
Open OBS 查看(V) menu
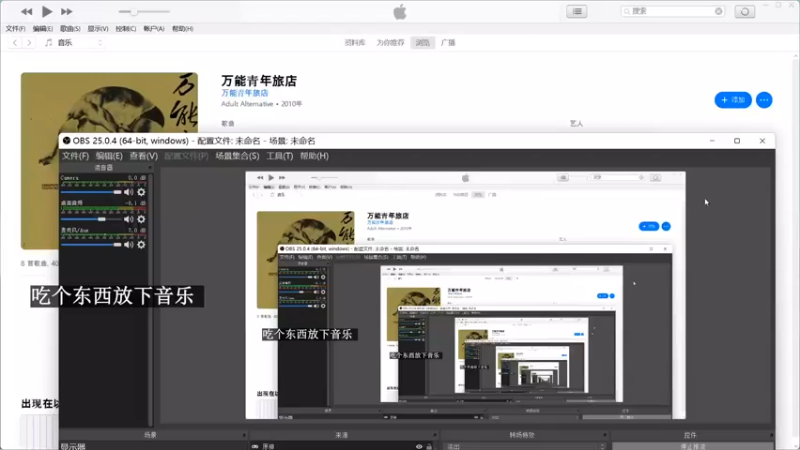pyautogui.click(x=143, y=156)
